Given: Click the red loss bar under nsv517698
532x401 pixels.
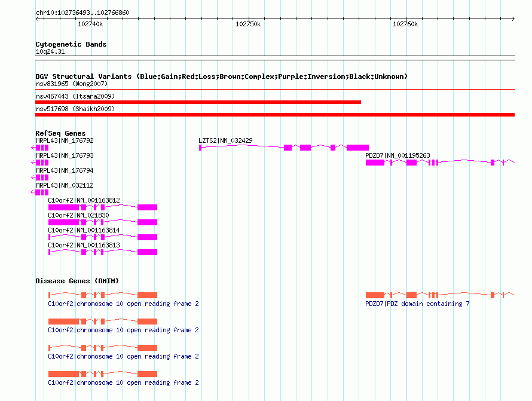Looking at the screenshot, I should click(x=275, y=115).
